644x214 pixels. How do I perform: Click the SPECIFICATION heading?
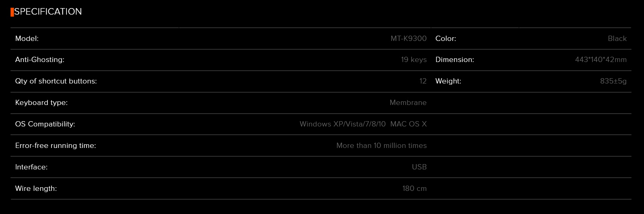[48, 12]
